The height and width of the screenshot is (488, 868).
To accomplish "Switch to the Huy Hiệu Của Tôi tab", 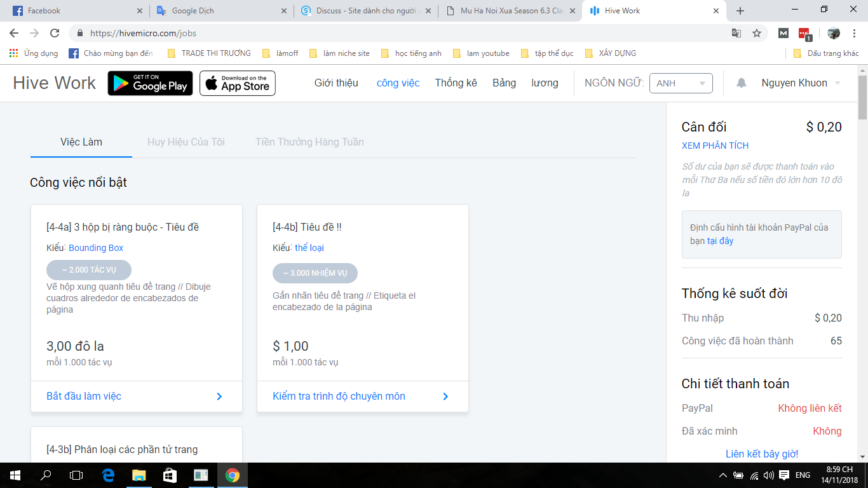I will [x=186, y=142].
